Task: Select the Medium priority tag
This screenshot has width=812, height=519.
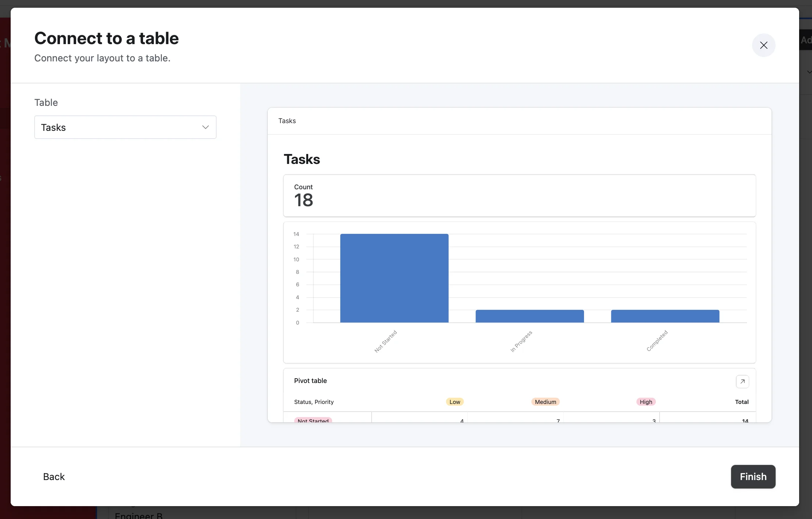Action: [x=545, y=402]
